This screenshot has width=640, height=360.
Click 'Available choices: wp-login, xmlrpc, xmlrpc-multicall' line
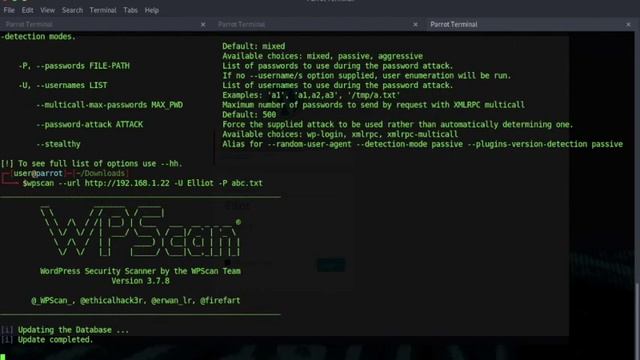340,134
